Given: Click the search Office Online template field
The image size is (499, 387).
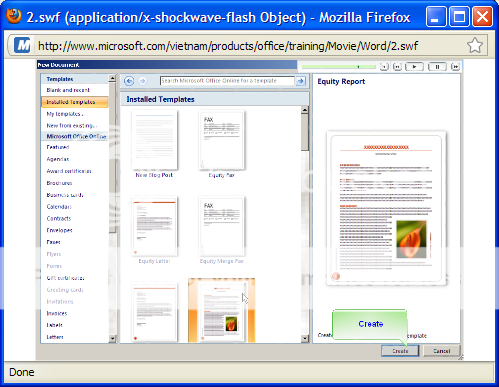Looking at the screenshot, I should click(227, 81).
